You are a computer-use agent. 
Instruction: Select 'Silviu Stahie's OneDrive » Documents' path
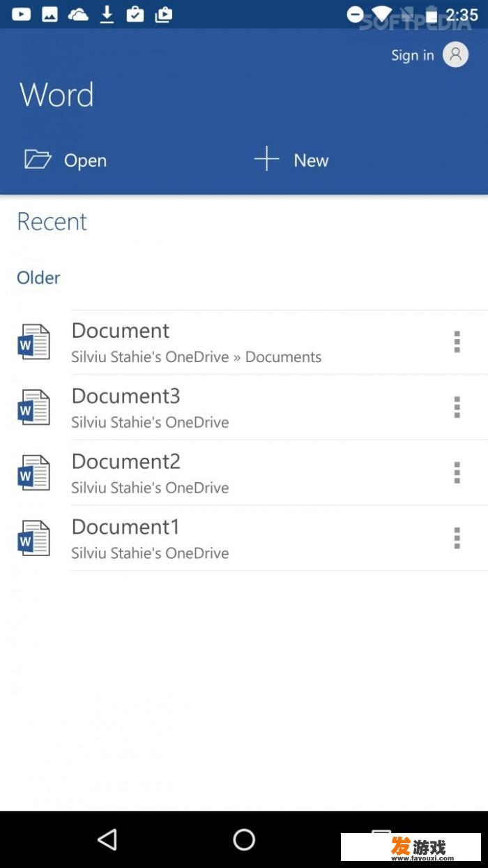197,357
